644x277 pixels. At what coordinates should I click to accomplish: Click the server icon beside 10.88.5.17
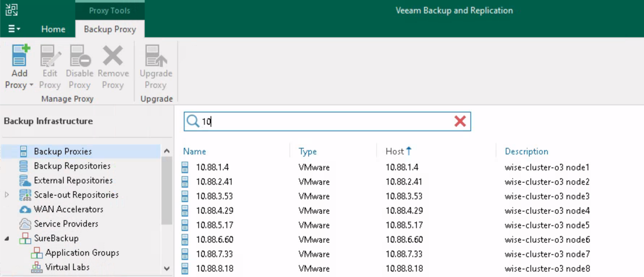(x=185, y=225)
